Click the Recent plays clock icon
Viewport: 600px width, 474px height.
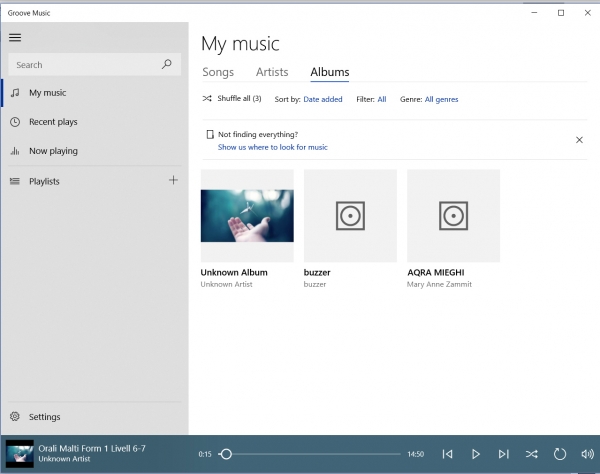15,122
